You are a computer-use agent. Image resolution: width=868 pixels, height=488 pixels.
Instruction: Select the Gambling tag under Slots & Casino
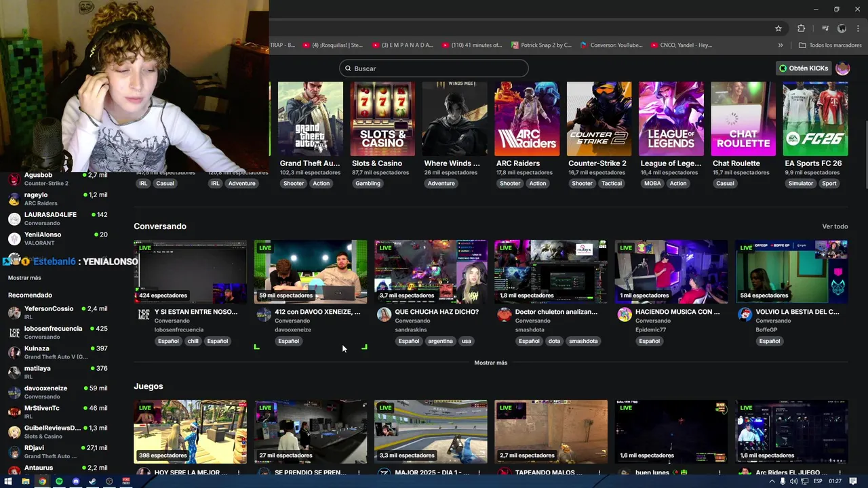point(368,183)
